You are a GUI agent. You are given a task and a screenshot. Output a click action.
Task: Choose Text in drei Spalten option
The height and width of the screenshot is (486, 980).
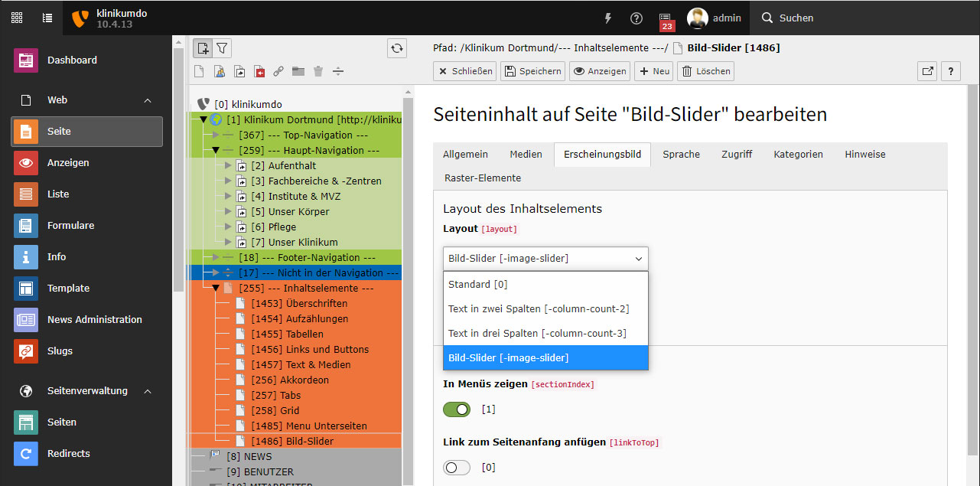545,334
